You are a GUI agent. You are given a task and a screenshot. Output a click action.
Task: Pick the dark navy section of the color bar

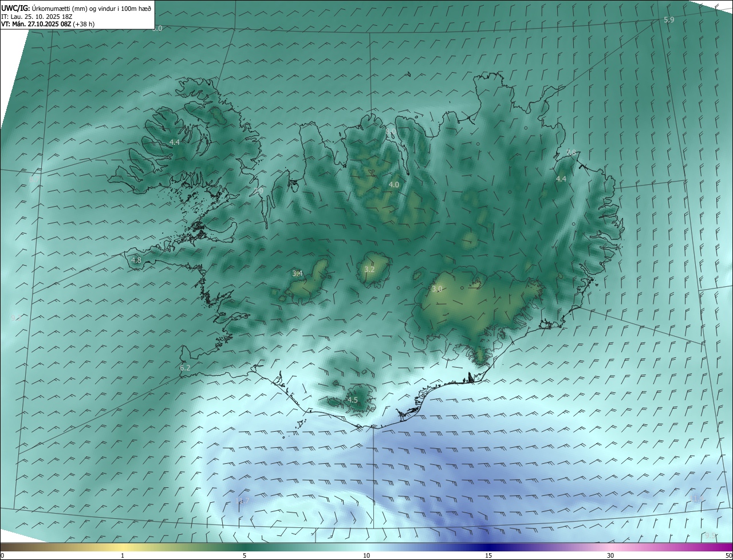pos(488,547)
